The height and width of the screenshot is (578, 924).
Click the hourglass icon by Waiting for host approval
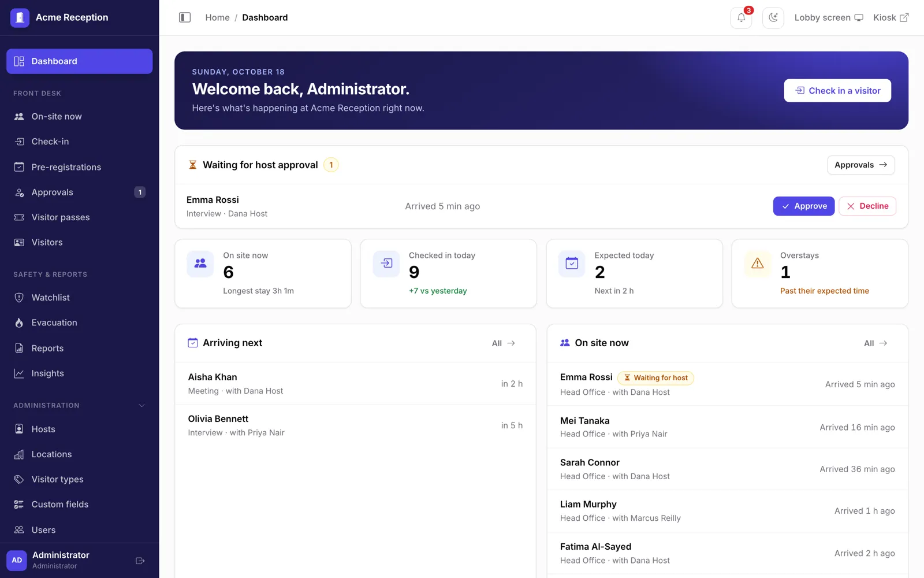click(x=193, y=165)
